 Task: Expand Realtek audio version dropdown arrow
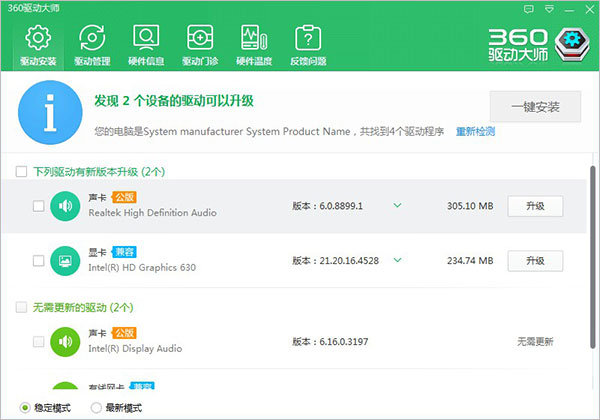397,206
